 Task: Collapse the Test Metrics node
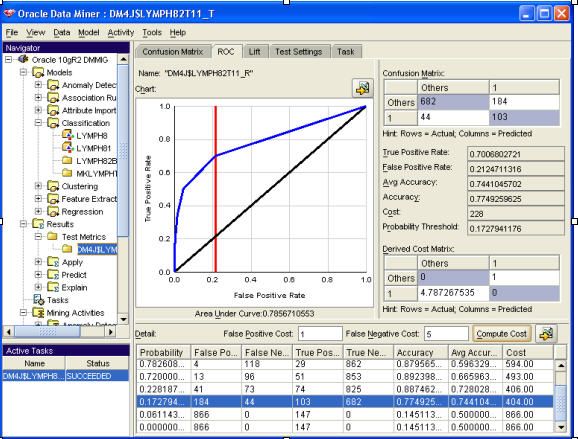coord(38,237)
